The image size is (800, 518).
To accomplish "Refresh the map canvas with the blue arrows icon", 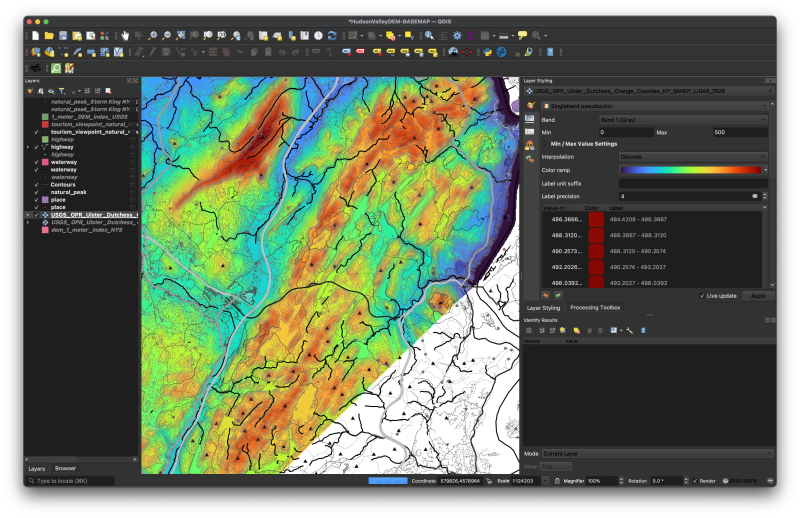I will 332,36.
